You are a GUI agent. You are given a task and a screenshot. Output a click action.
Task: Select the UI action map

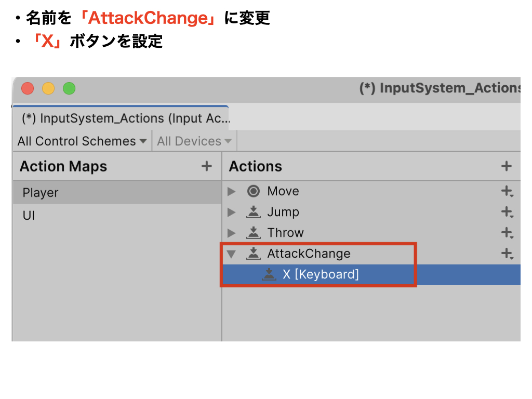click(x=117, y=216)
